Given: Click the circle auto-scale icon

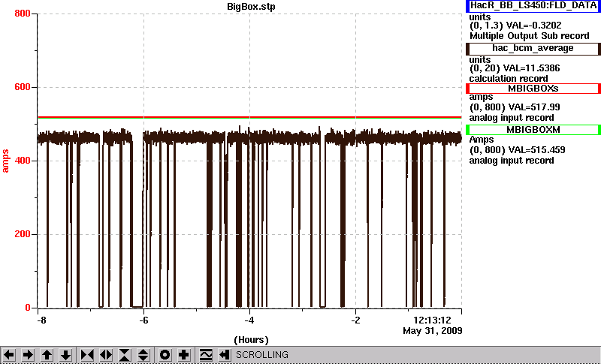Looking at the screenshot, I should click(x=165, y=355).
